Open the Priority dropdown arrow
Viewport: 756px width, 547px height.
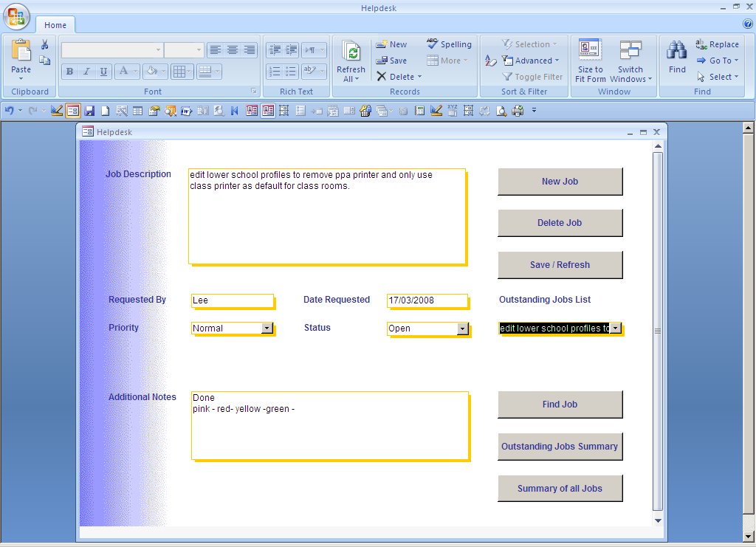click(x=267, y=328)
